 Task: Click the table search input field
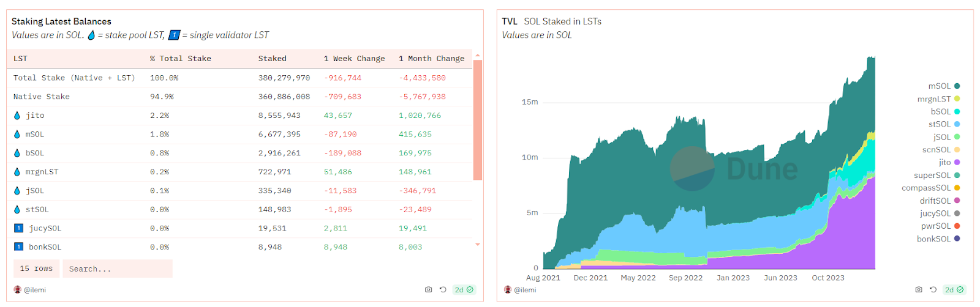coord(118,268)
